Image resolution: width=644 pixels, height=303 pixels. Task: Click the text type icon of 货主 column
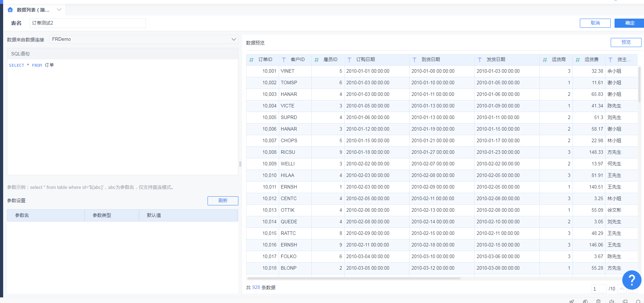[x=611, y=60]
